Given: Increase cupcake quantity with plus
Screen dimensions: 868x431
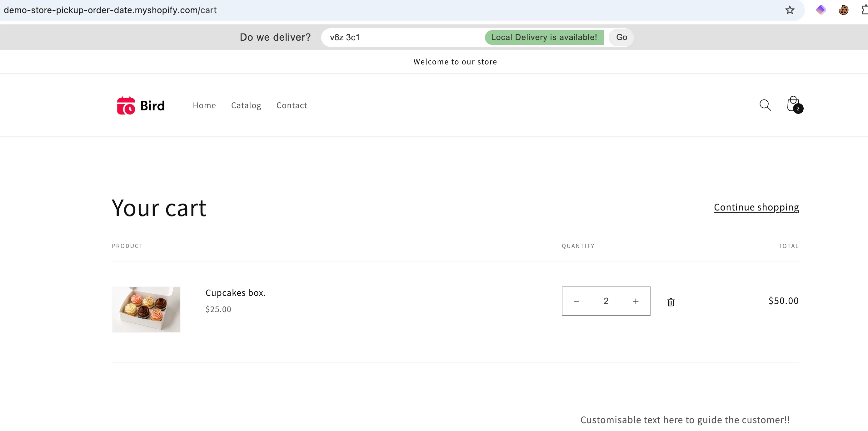Looking at the screenshot, I should [x=636, y=301].
